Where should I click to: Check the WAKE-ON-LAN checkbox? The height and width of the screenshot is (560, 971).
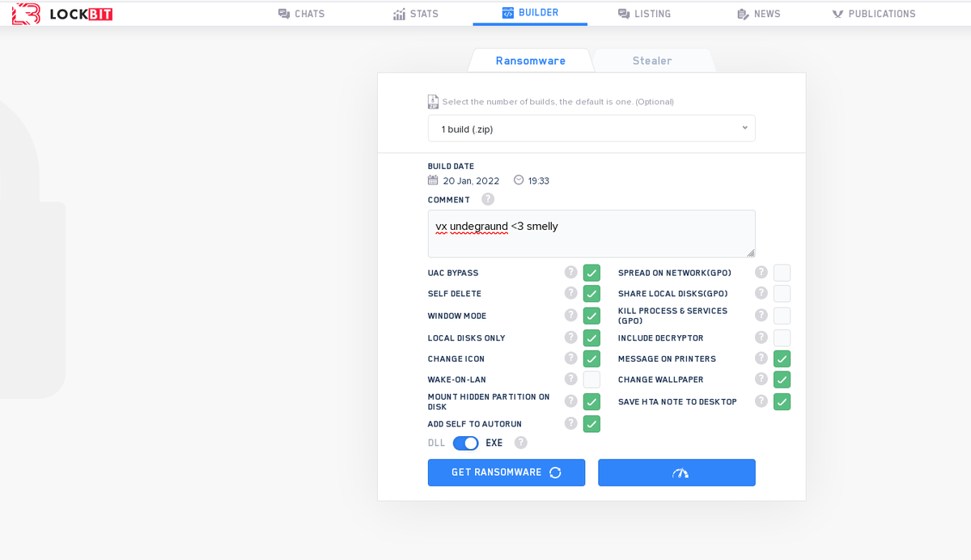tap(592, 380)
